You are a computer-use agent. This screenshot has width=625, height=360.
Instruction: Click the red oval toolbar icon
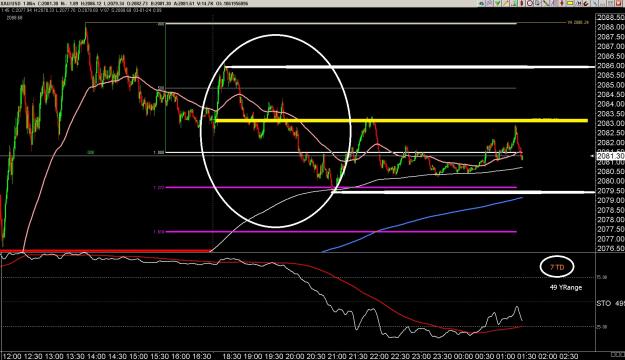pyautogui.click(x=521, y=3)
